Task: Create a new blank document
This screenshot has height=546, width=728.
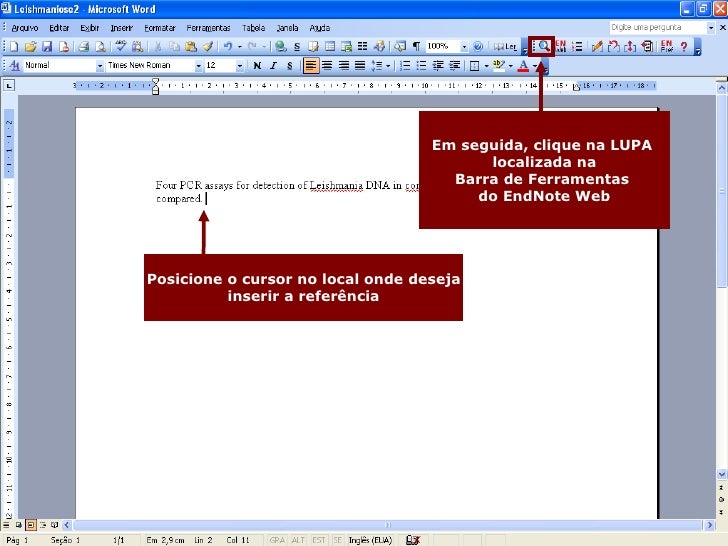Action: [x=14, y=46]
